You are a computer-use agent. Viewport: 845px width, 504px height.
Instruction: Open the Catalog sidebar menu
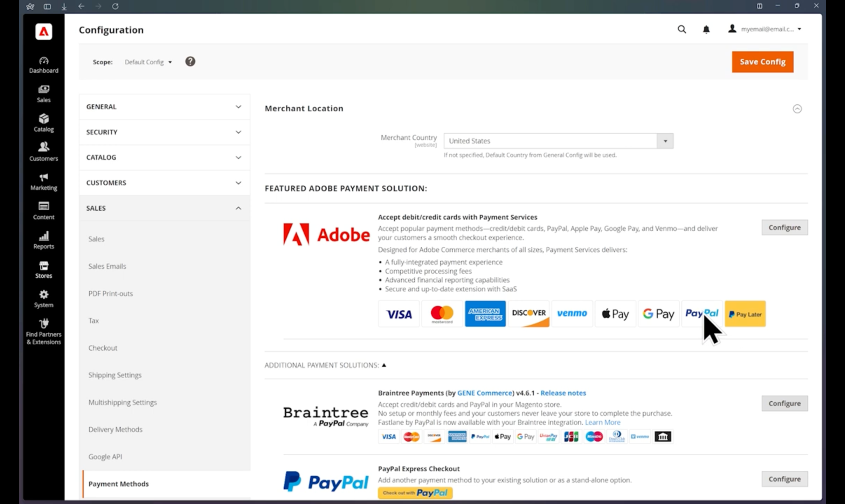click(43, 123)
